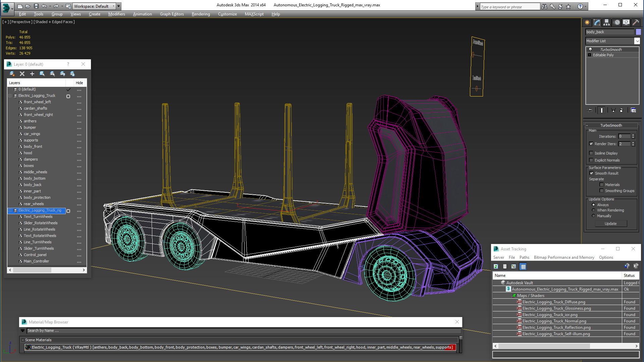
Task: Click Name column header in Asset Tracking
Action: pos(557,276)
